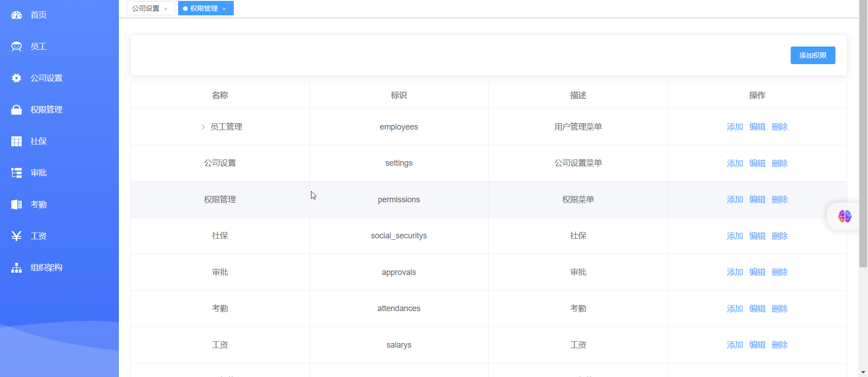Open 考勤 in the sidebar menu
Viewport: 868px width, 377px height.
(59, 205)
